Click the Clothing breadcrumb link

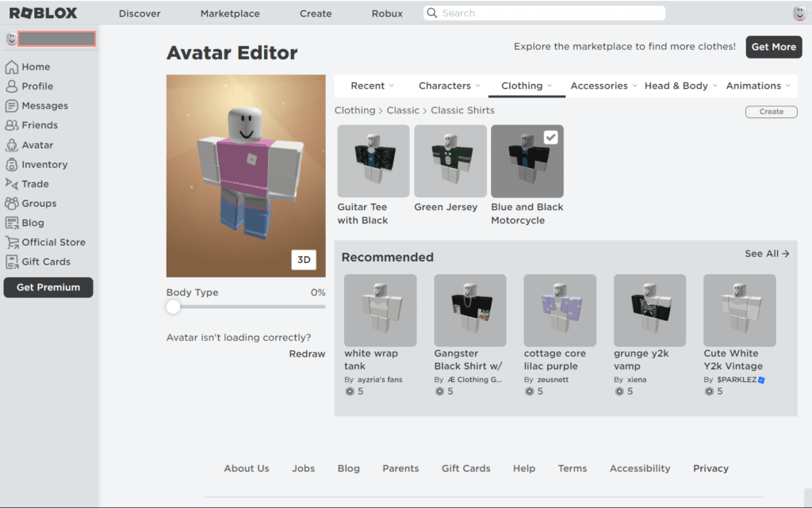pyautogui.click(x=354, y=110)
